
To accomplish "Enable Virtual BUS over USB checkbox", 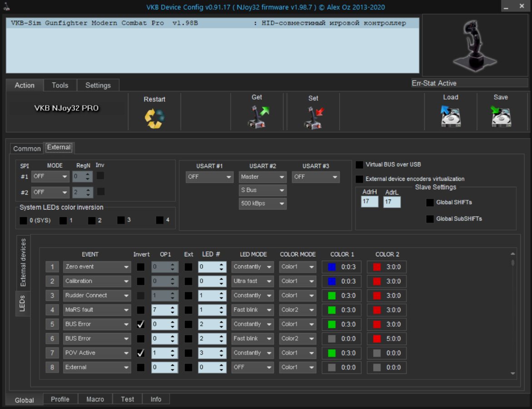I will tap(360, 165).
